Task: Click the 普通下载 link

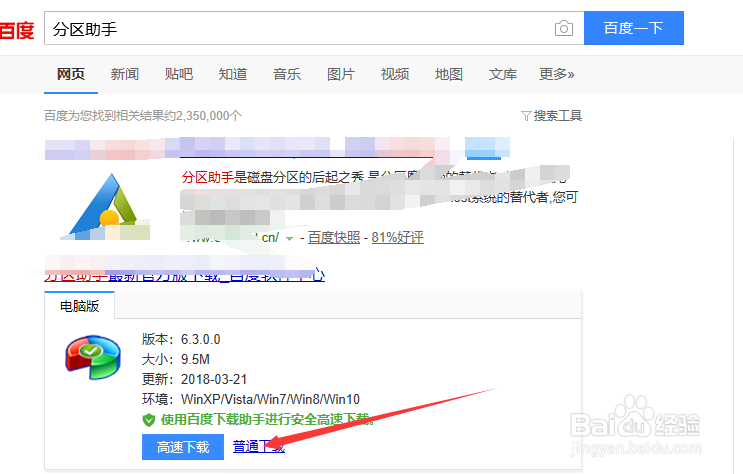Action: click(259, 447)
